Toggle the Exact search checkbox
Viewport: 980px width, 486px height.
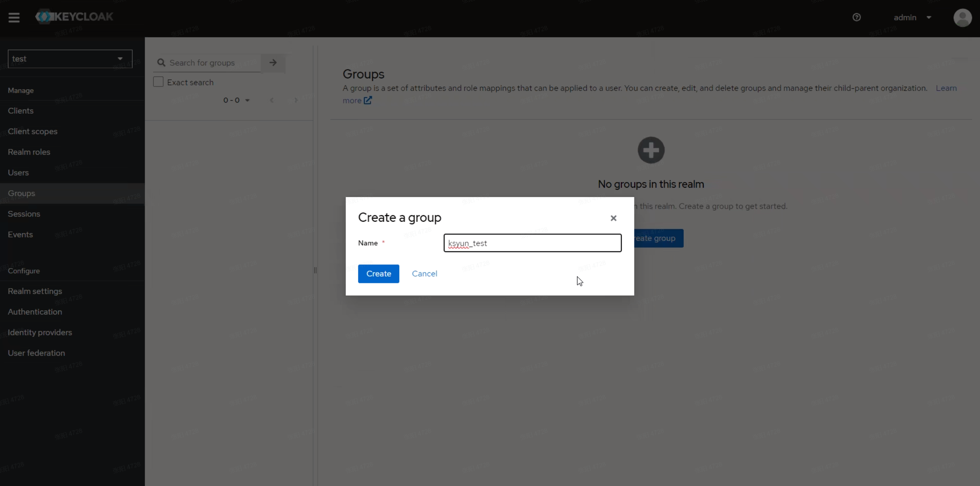(158, 82)
